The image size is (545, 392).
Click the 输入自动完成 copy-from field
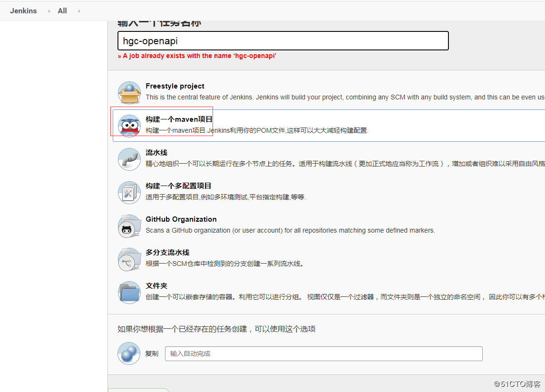pyautogui.click(x=323, y=353)
